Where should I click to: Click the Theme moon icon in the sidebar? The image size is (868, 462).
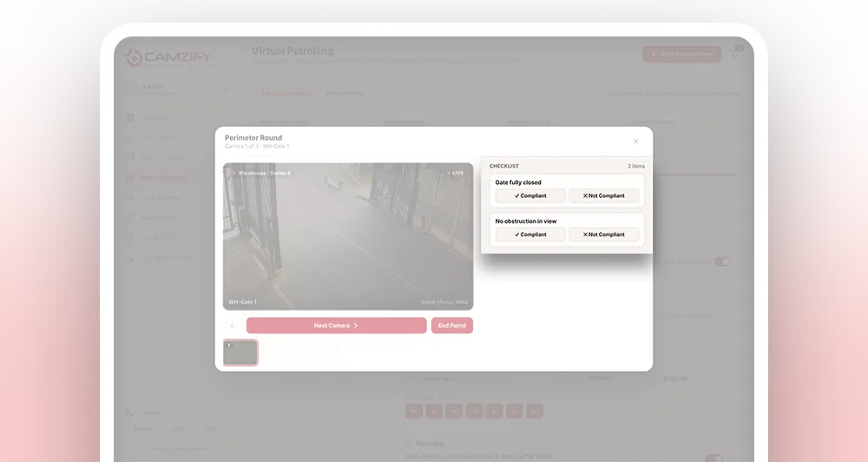pos(130,412)
